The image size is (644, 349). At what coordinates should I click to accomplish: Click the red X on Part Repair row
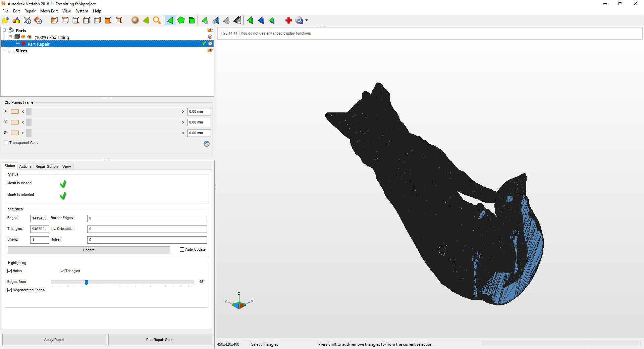point(210,44)
